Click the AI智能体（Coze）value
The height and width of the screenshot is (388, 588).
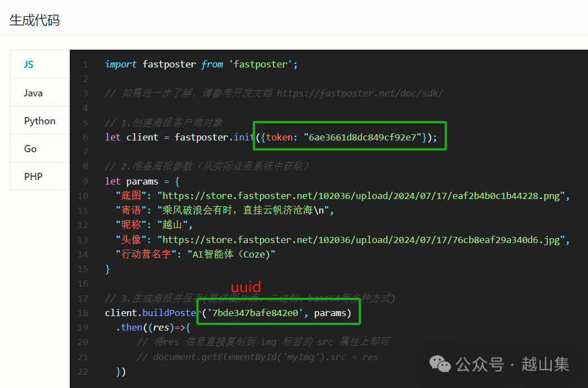click(x=232, y=254)
